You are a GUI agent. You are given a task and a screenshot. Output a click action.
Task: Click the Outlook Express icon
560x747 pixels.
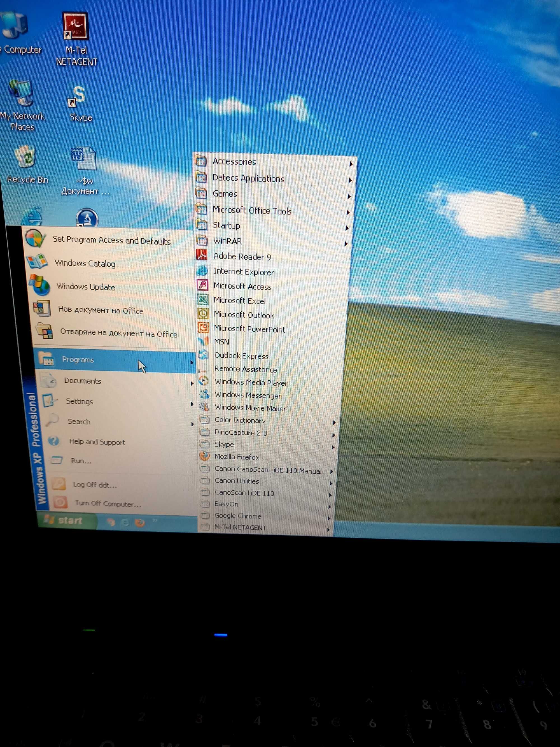click(204, 354)
